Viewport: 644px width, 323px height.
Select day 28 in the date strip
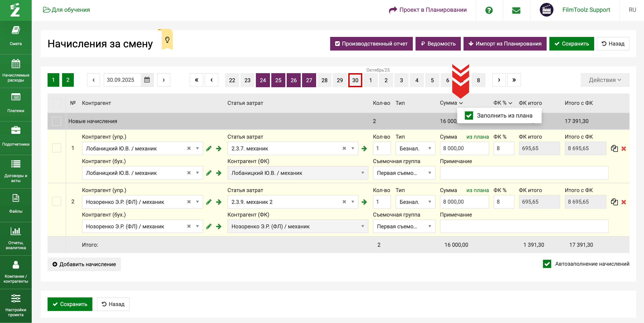click(324, 80)
